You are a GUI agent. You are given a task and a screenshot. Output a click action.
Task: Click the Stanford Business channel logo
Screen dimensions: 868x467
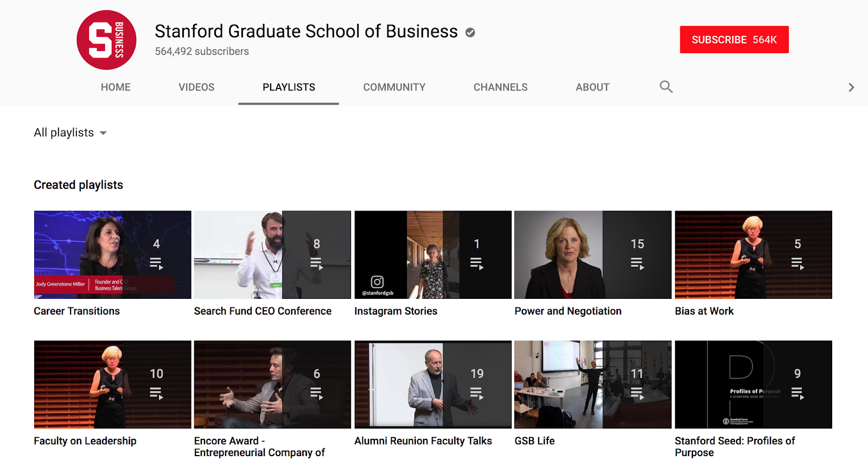pos(106,40)
